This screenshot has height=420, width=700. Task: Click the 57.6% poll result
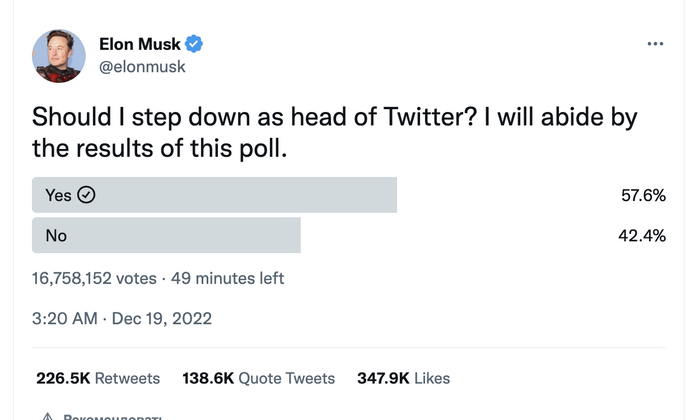click(x=643, y=195)
